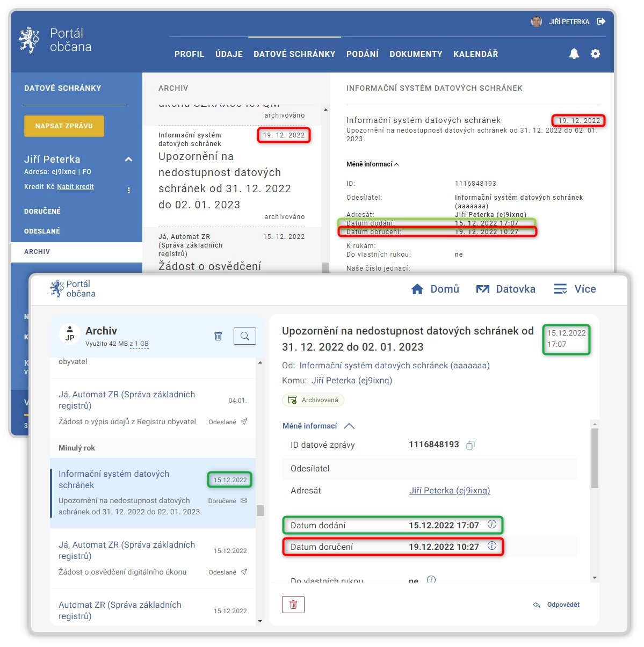
Task: Click sent paper-plane icon on 04.01. message
Action: pyautogui.click(x=244, y=422)
